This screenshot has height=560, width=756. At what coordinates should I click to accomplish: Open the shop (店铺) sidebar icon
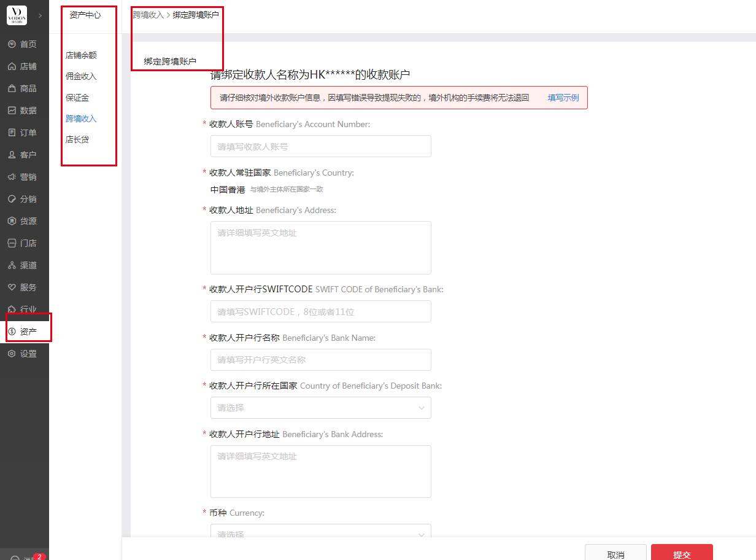(12, 66)
